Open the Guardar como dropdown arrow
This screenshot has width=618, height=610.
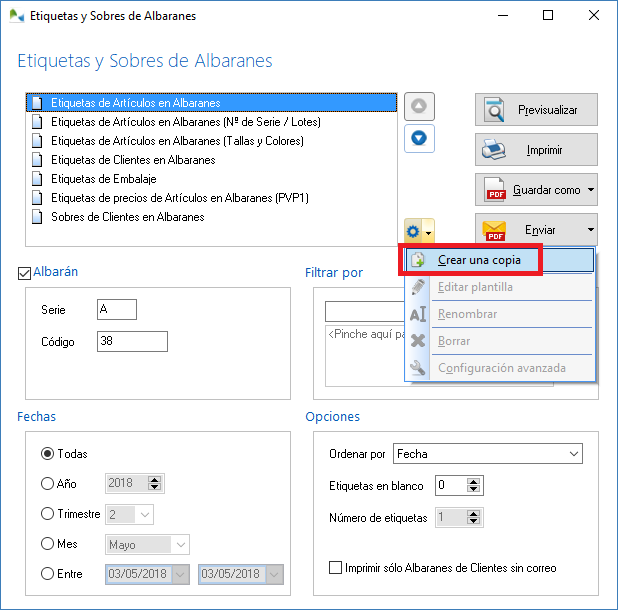click(591, 189)
